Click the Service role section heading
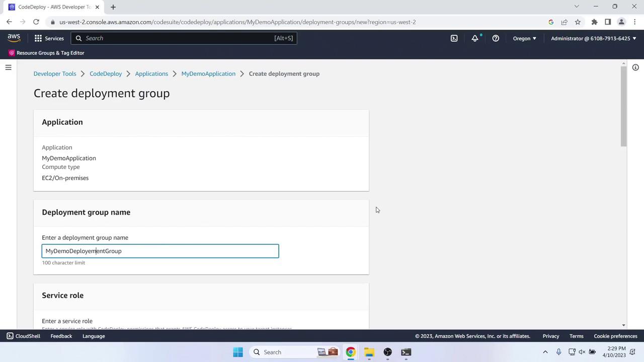644x362 pixels. tap(63, 295)
